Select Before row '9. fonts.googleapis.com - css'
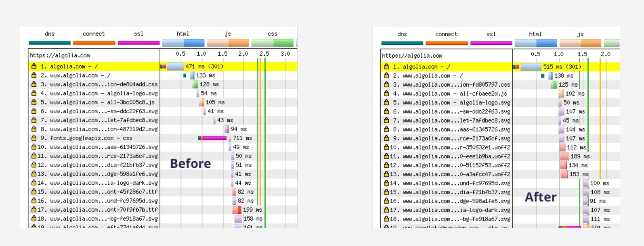Image resolution: width=644 pixels, height=246 pixels. 163,138
